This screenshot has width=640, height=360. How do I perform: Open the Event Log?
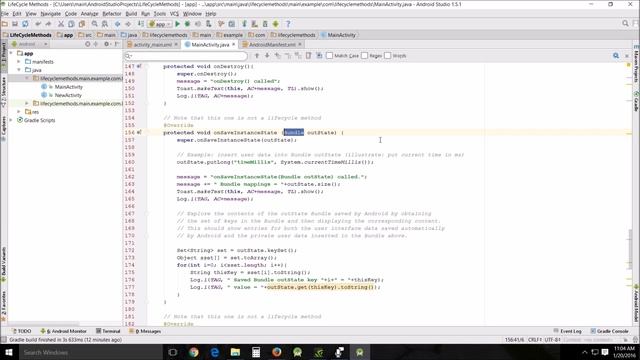point(568,331)
